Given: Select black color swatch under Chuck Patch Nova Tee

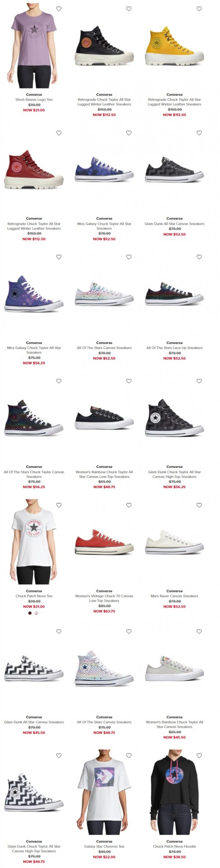Looking at the screenshot, I should point(30,613).
